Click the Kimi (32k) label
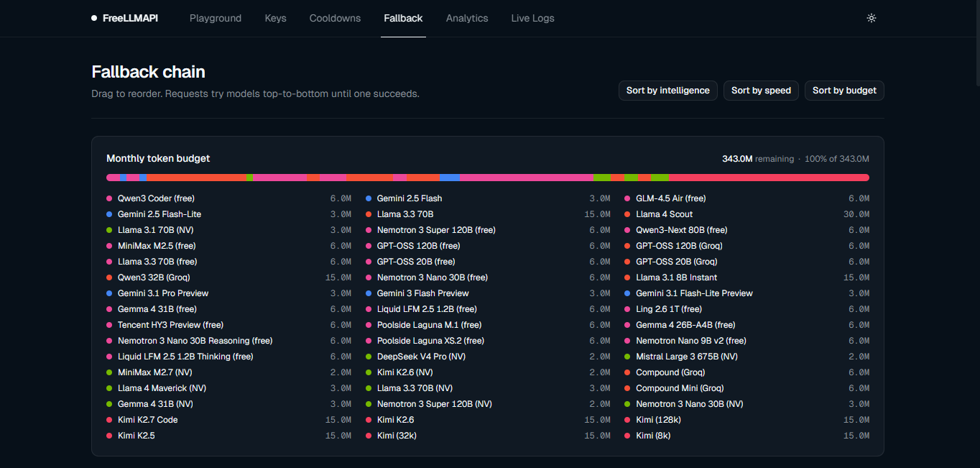The image size is (980, 468). [397, 436]
